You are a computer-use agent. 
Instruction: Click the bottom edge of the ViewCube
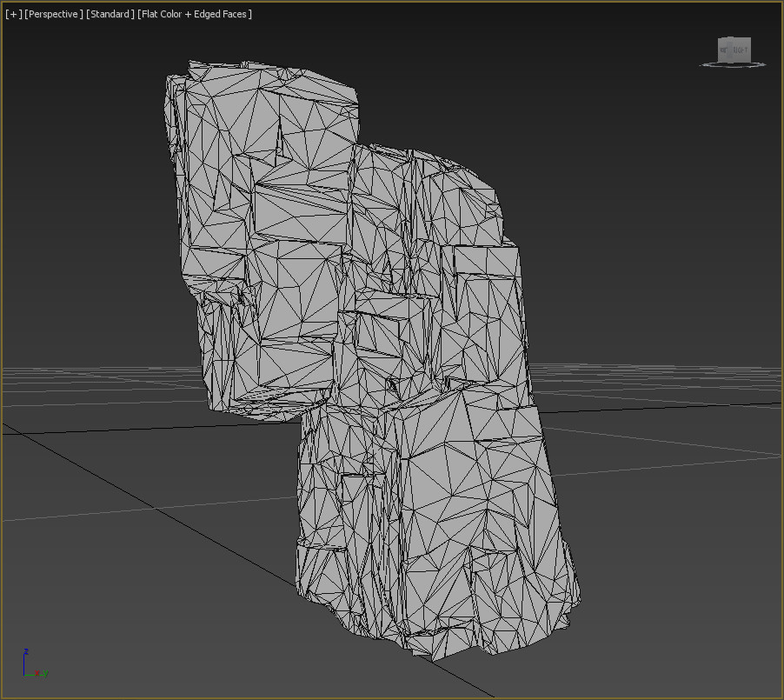(x=733, y=62)
